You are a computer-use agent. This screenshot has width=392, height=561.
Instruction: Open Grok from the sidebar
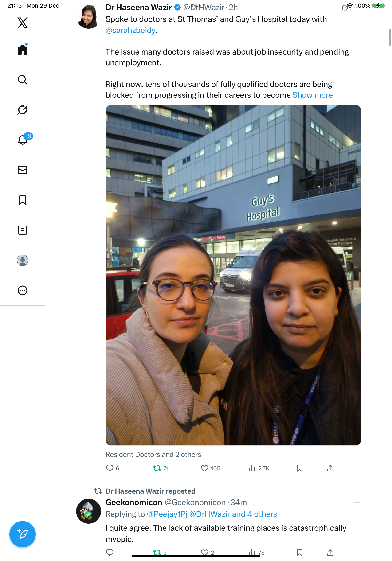pos(23,110)
